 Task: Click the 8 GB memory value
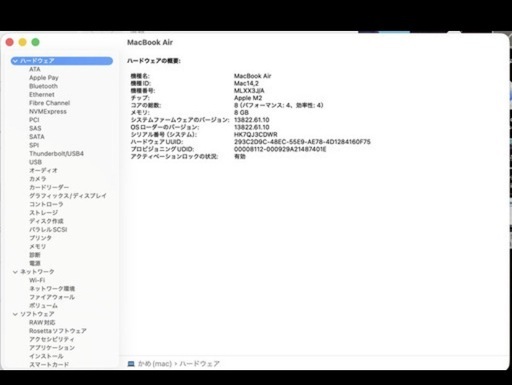[241, 113]
